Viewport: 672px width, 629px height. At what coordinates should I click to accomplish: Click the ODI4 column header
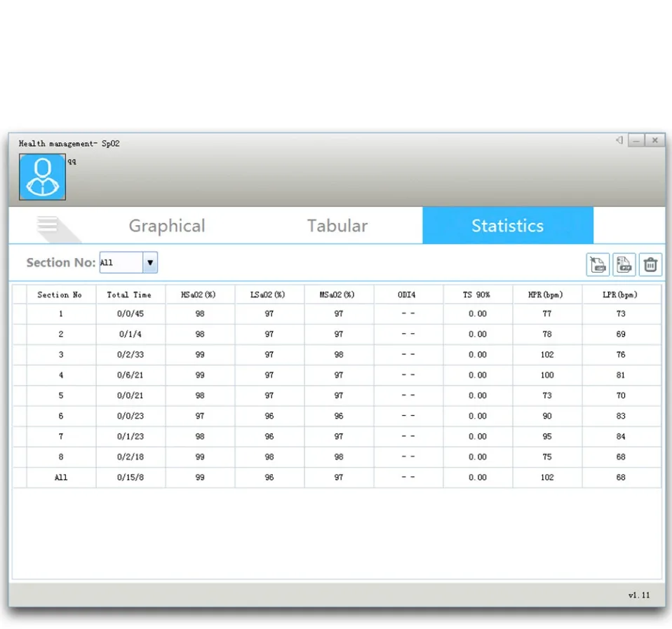407,295
